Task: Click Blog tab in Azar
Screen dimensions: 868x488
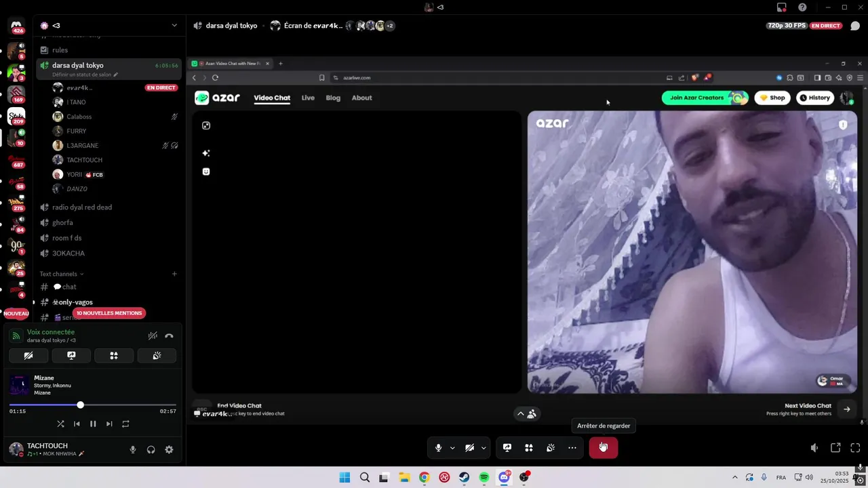Action: pyautogui.click(x=333, y=98)
